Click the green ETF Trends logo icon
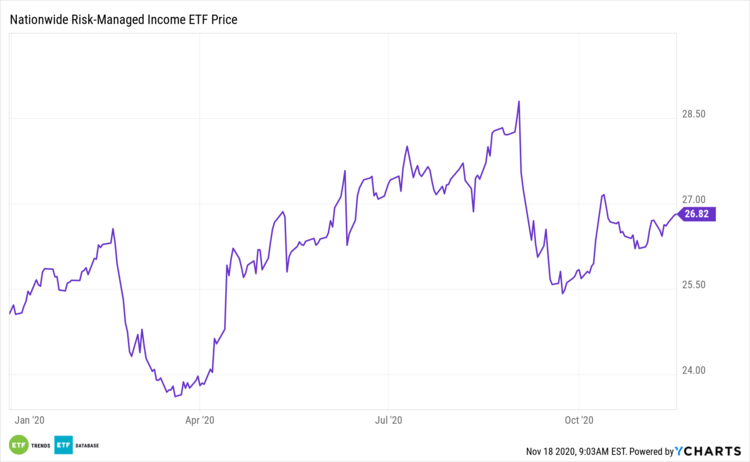Viewport: 750px width, 462px height. point(18,445)
